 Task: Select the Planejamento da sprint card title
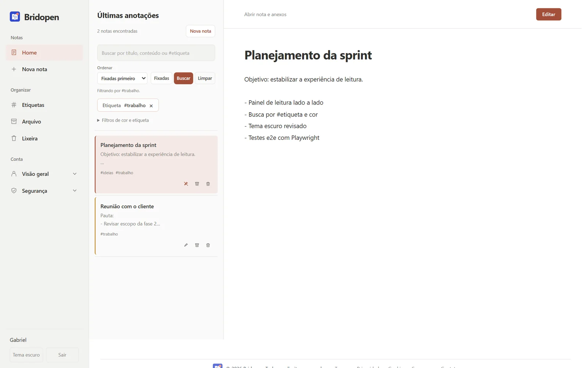pos(128,145)
